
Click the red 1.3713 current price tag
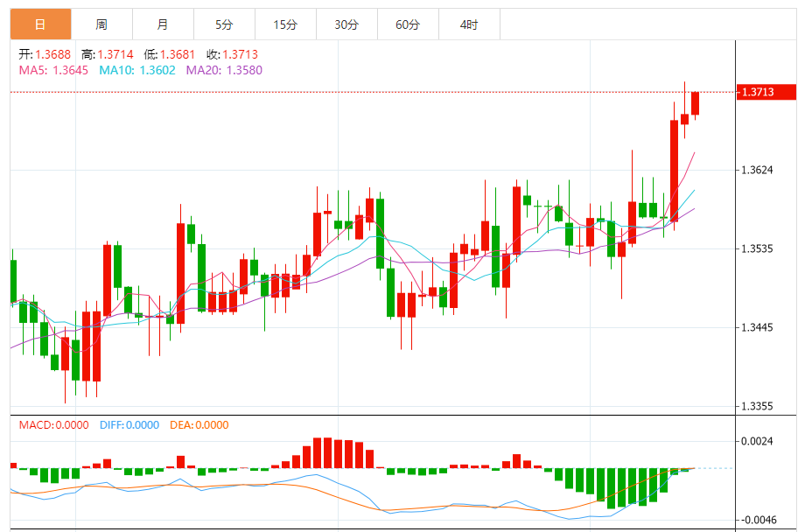point(766,92)
